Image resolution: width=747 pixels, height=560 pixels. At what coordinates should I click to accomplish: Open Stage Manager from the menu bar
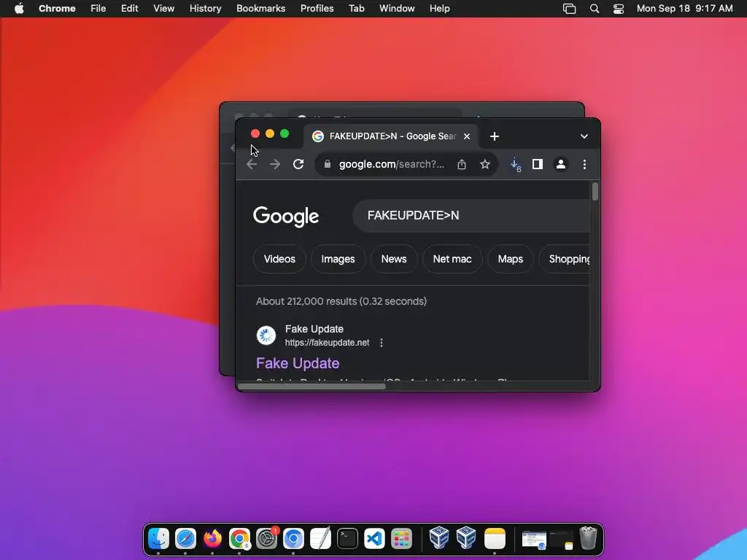(x=569, y=9)
